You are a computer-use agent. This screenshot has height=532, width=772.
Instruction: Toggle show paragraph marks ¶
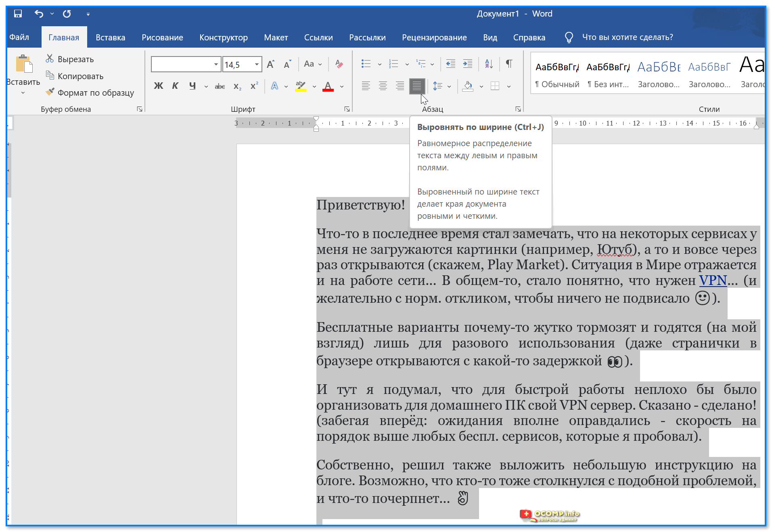coord(509,64)
